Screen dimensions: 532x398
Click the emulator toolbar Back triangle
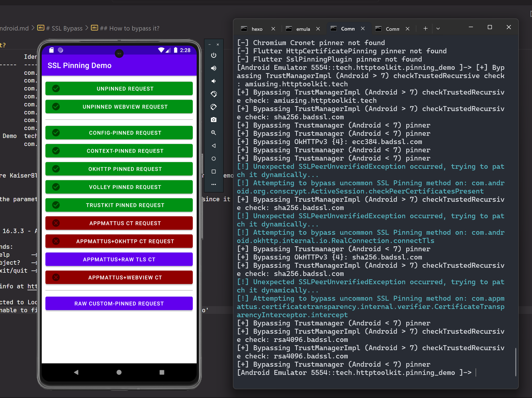(x=214, y=146)
